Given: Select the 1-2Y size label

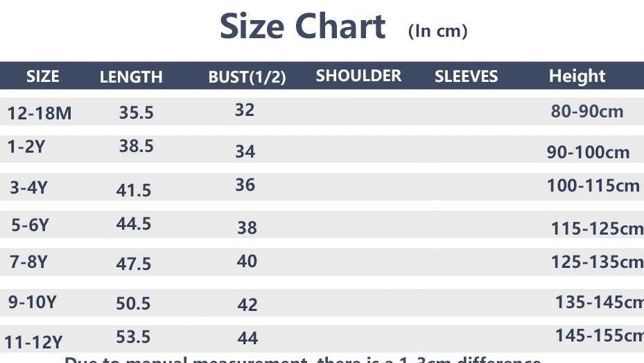Looking at the screenshot, I should pos(26,146).
